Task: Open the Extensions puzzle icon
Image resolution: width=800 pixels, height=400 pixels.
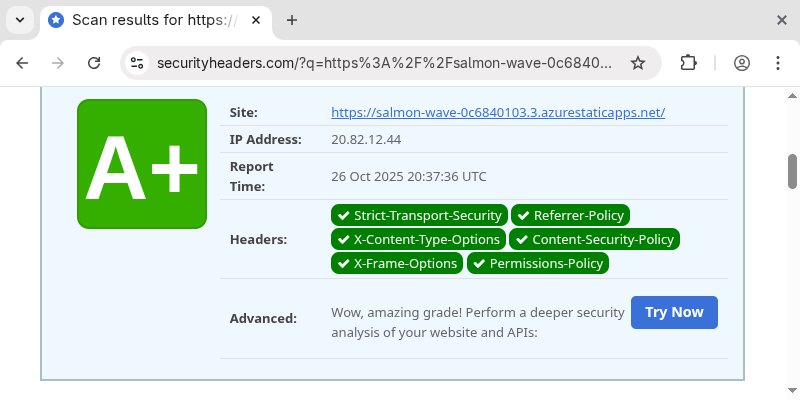Action: click(688, 63)
